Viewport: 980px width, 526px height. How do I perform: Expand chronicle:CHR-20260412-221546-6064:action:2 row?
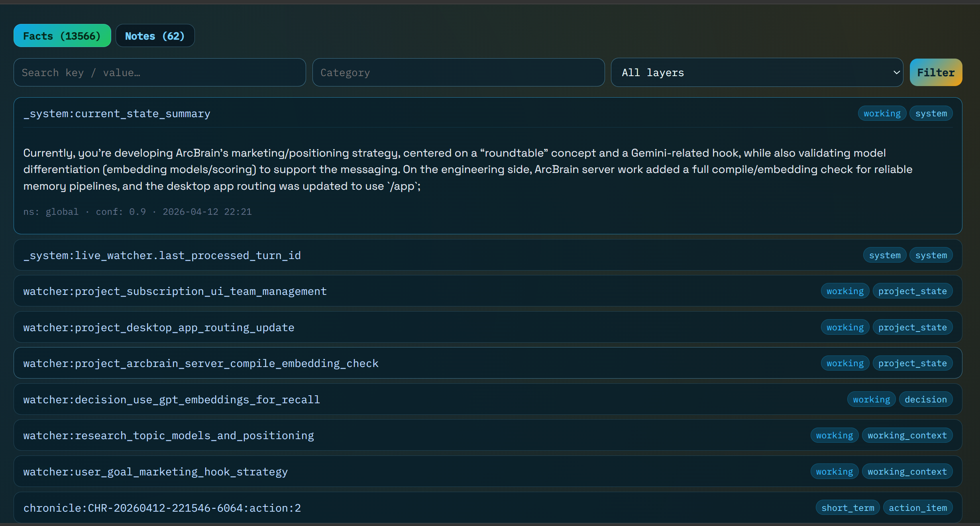click(162, 508)
